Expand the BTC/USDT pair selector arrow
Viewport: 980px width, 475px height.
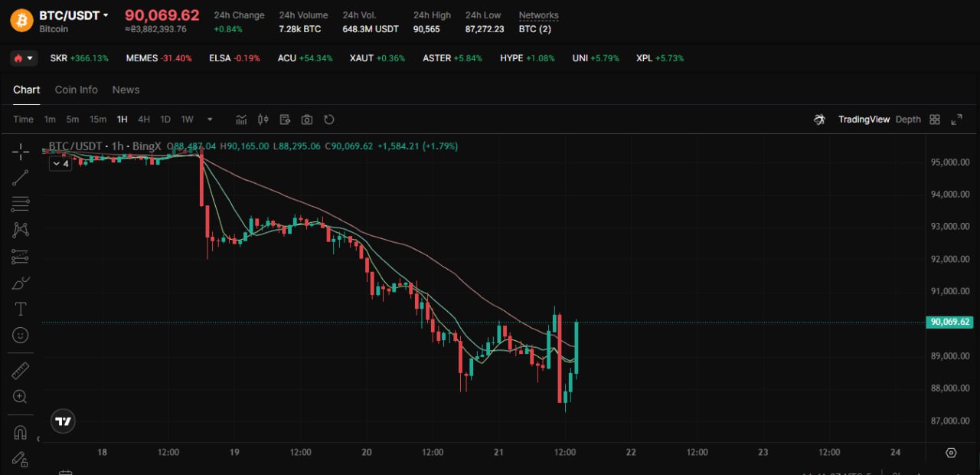click(106, 15)
